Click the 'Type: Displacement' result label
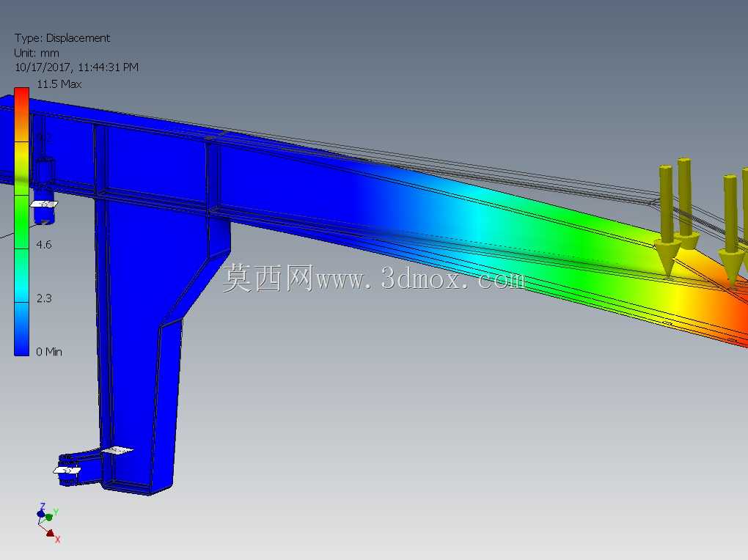This screenshot has height=560, width=748. (x=62, y=38)
